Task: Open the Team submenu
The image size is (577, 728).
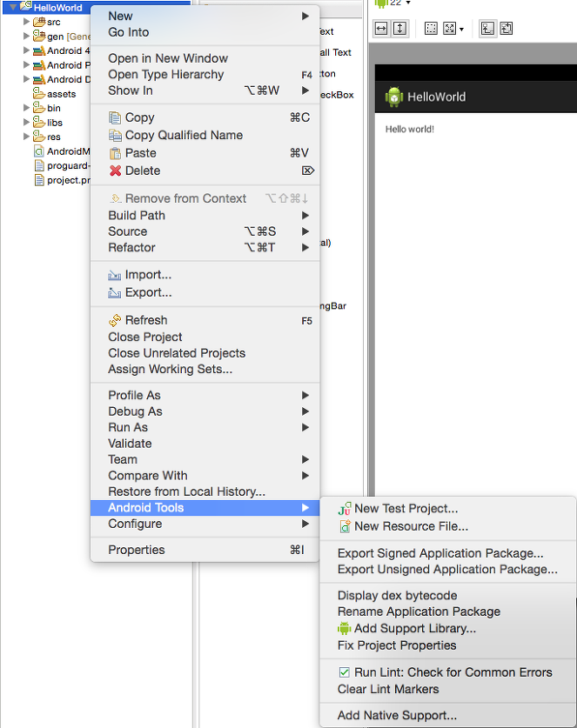Action: [205, 459]
